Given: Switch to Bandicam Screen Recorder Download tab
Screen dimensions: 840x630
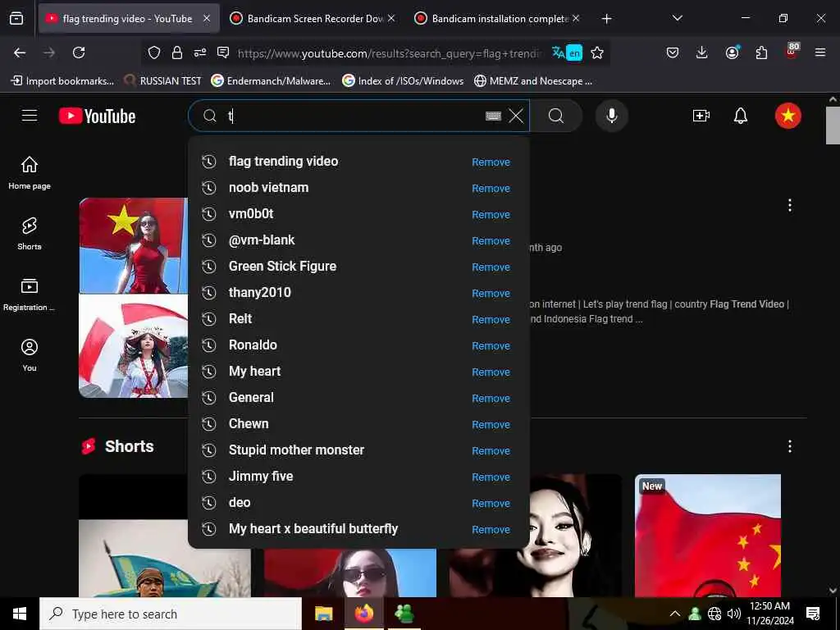Looking at the screenshot, I should pos(313,18).
